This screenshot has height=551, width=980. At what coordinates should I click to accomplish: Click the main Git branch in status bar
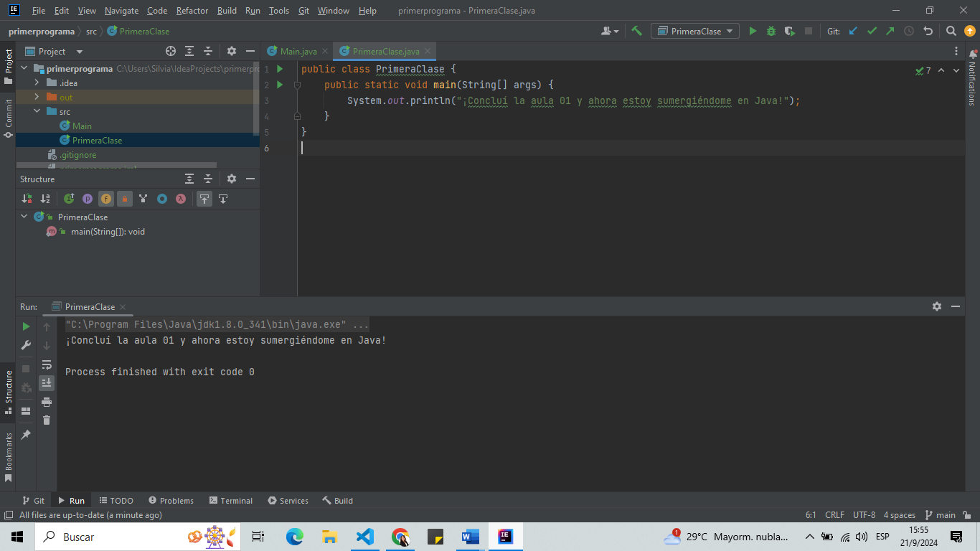pos(941,515)
